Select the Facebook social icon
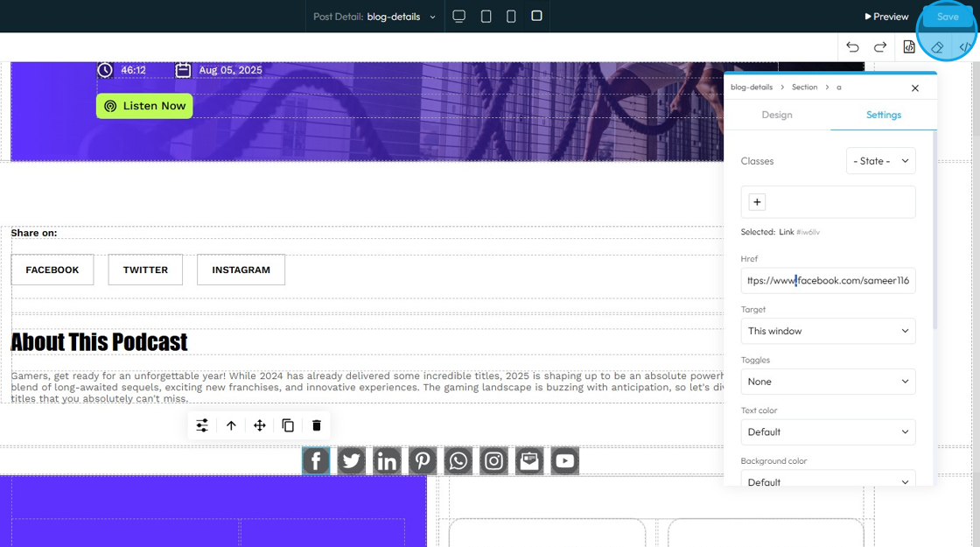Viewport: 980px width, 547px height. click(x=316, y=460)
